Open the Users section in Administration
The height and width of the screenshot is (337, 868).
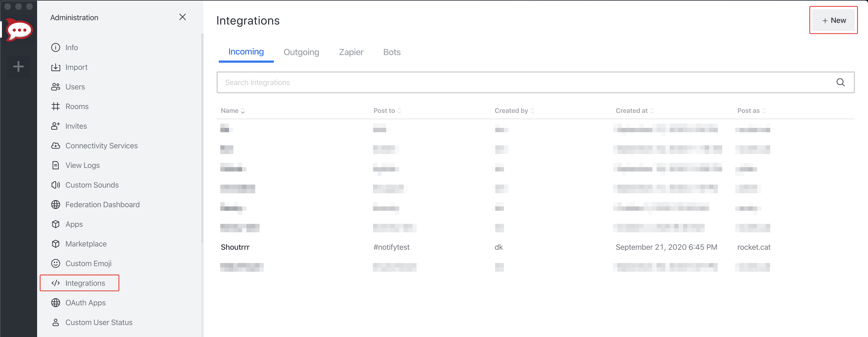pyautogui.click(x=75, y=86)
